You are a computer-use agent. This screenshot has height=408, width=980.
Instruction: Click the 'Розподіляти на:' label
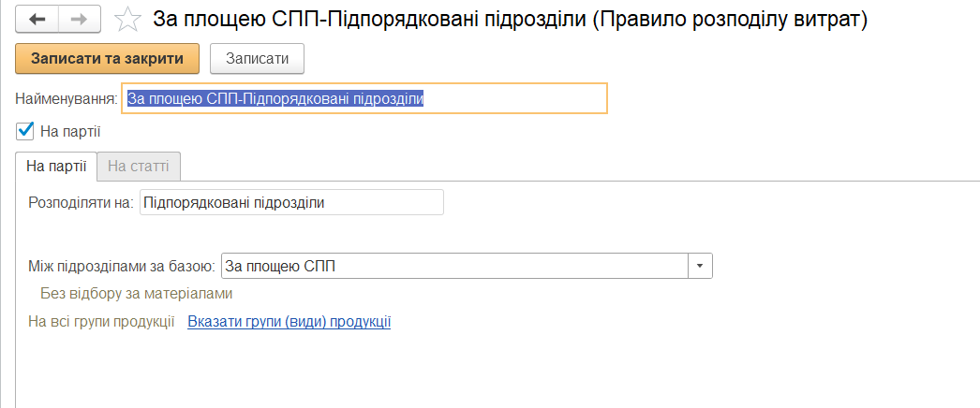[x=82, y=202]
